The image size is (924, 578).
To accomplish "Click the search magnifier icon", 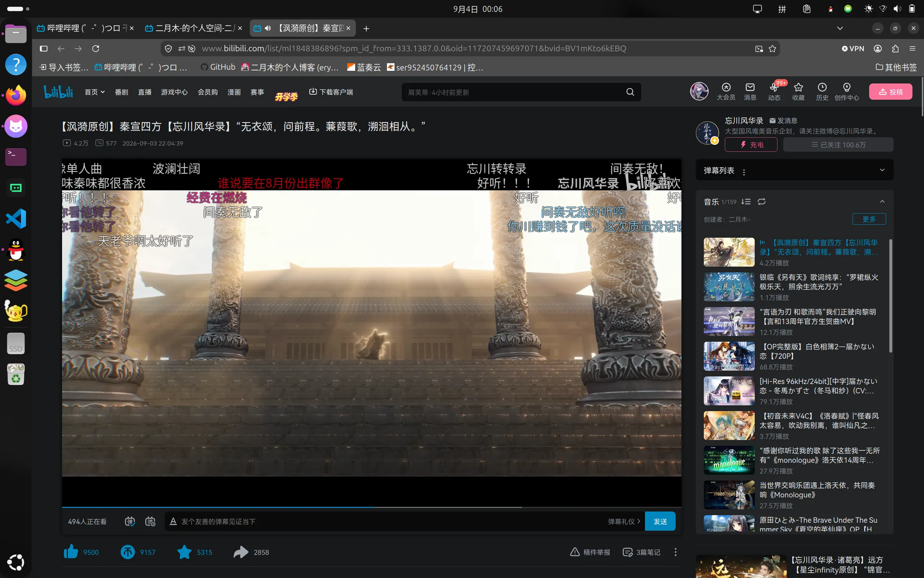I will (630, 92).
